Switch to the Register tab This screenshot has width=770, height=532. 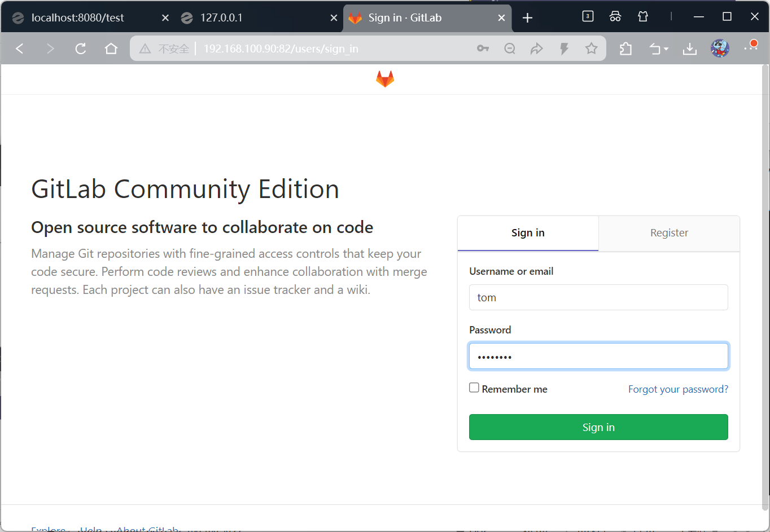[669, 233]
